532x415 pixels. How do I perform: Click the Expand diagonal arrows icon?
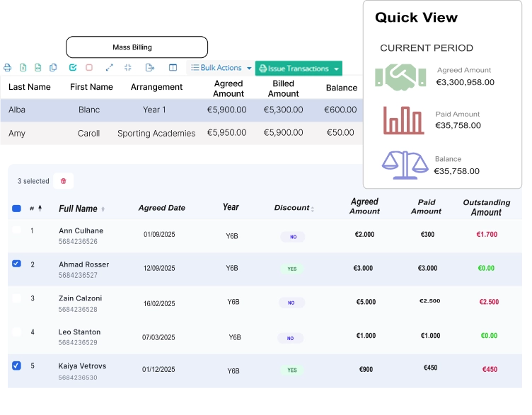[109, 67]
